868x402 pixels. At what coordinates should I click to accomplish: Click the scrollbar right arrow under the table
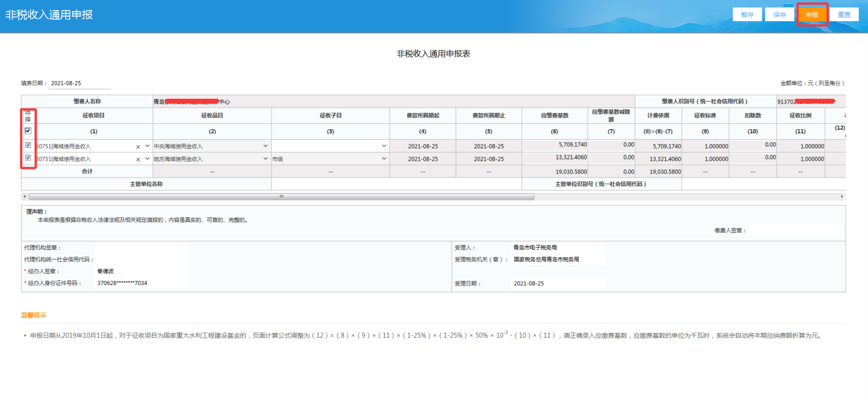click(842, 197)
